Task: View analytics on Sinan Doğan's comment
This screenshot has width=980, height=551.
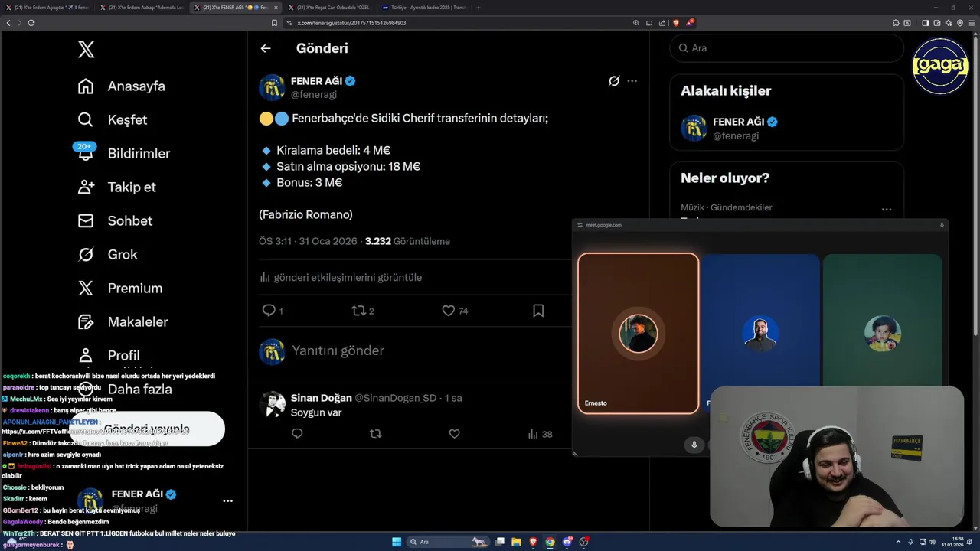Action: 540,434
